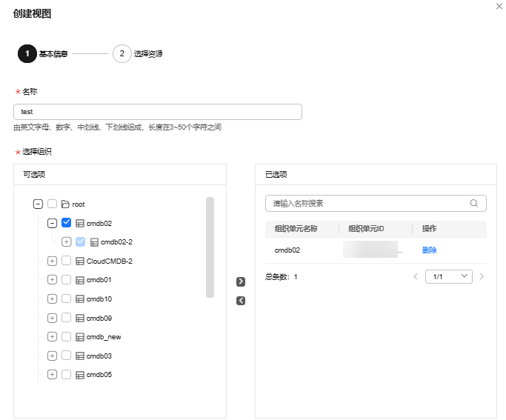Click the search magnifier icon
The width and height of the screenshot is (506, 420).
click(x=474, y=203)
